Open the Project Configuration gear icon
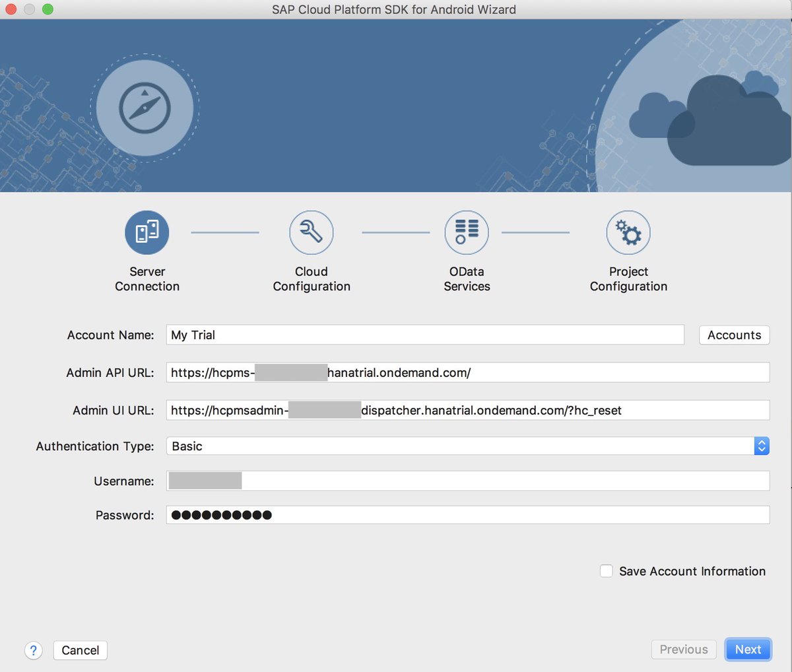The image size is (792, 672). point(628,232)
